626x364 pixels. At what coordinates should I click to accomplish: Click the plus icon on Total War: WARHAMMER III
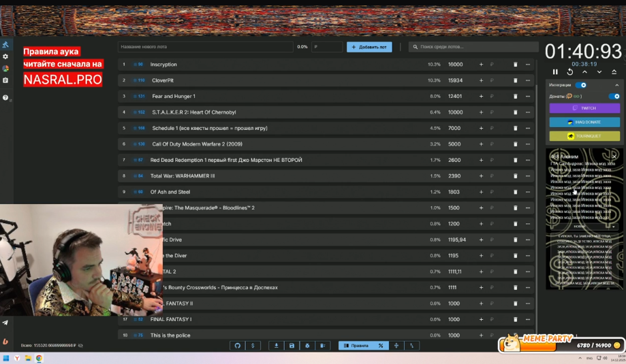481,176
